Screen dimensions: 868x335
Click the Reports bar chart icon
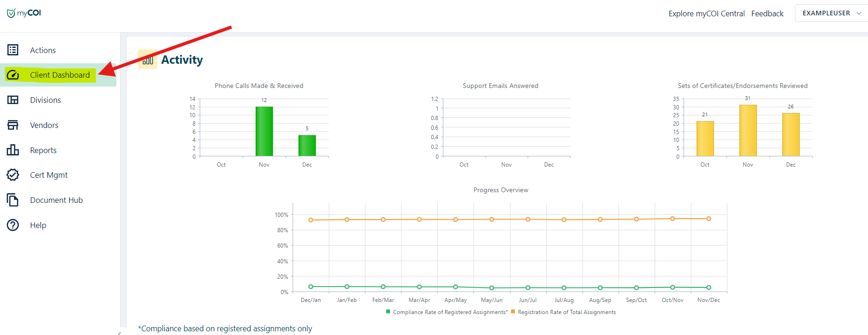click(x=13, y=150)
